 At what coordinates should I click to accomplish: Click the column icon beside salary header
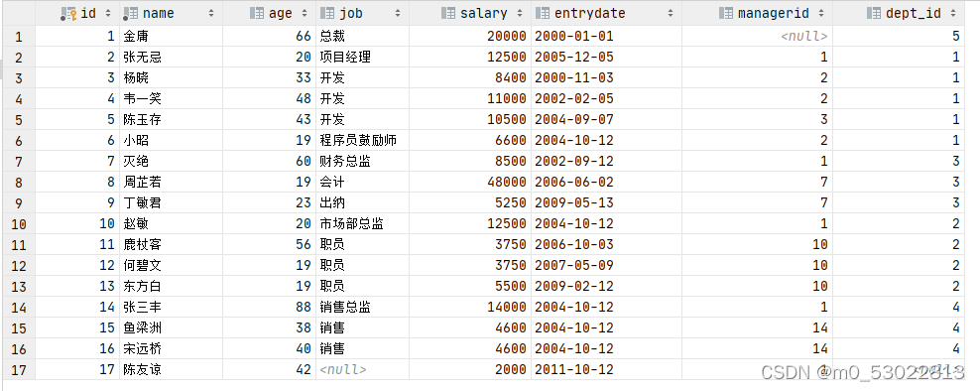coord(447,13)
